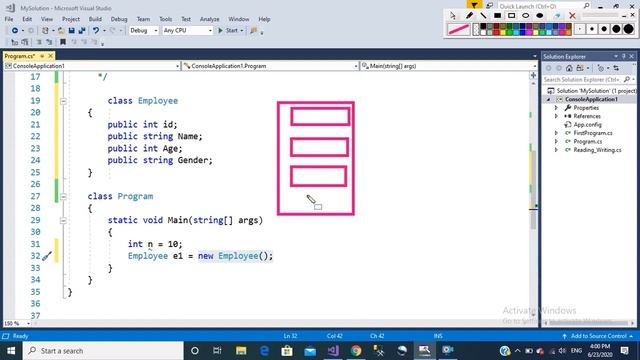Image resolution: width=640 pixels, height=360 pixels.
Task: Collapse the Main method code block
Action: [x=63, y=220]
